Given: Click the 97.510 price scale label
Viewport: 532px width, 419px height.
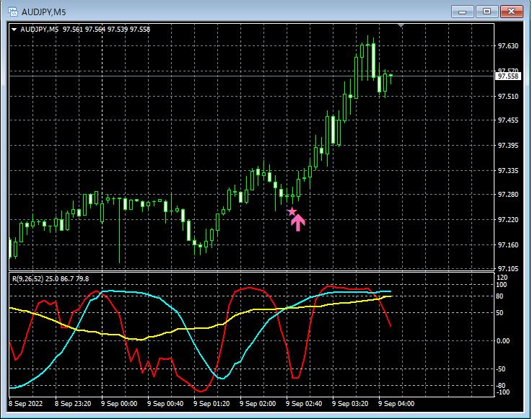Looking at the screenshot, I should (x=508, y=97).
